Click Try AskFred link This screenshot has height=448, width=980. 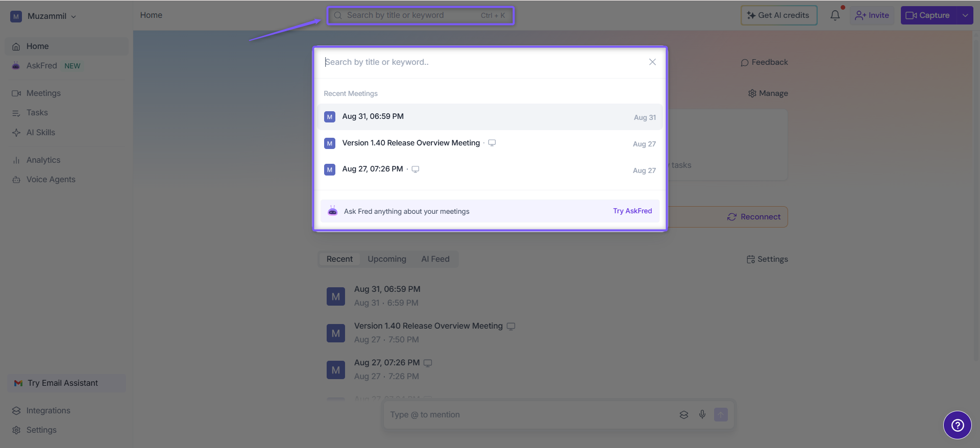pyautogui.click(x=632, y=211)
